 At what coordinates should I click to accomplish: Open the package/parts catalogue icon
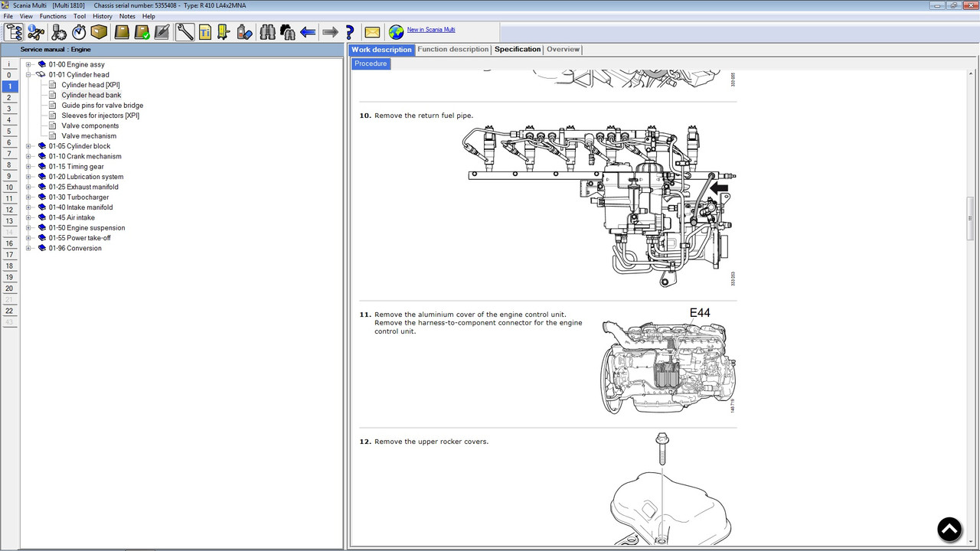[x=99, y=32]
